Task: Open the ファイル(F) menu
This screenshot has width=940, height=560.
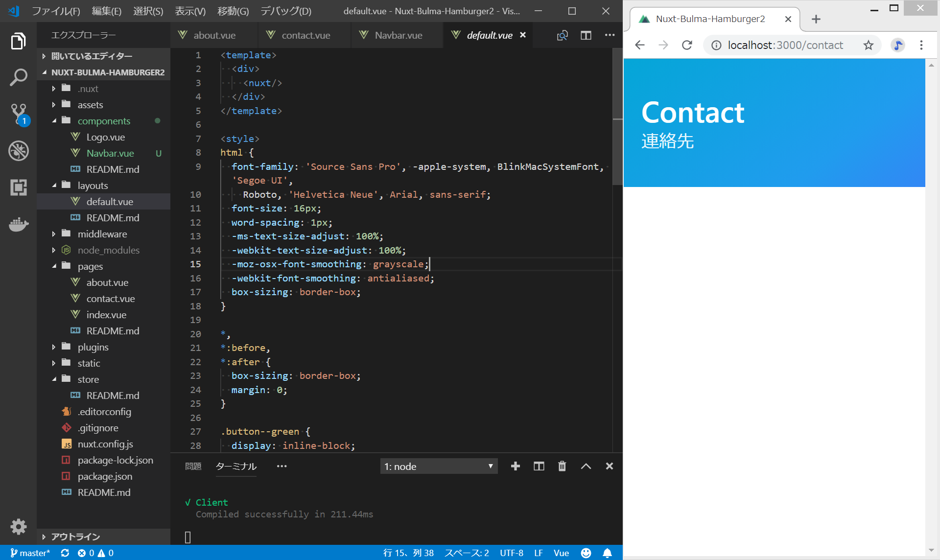Action: pyautogui.click(x=56, y=11)
